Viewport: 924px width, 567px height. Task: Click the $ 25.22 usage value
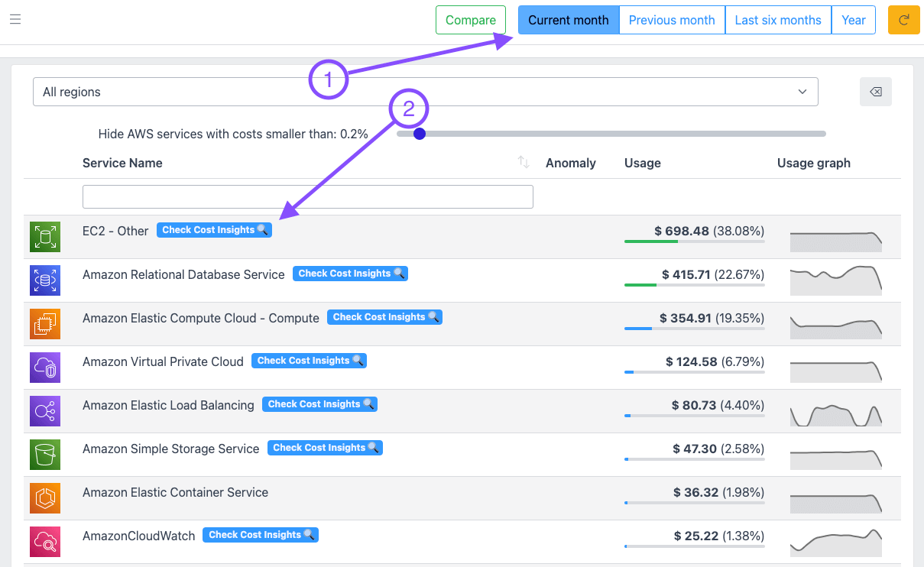click(696, 536)
